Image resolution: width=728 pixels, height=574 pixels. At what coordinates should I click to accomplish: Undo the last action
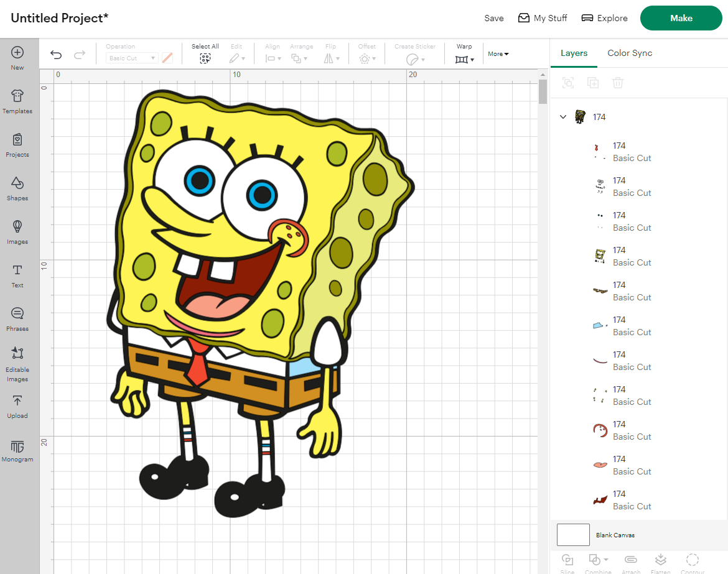[x=56, y=55]
